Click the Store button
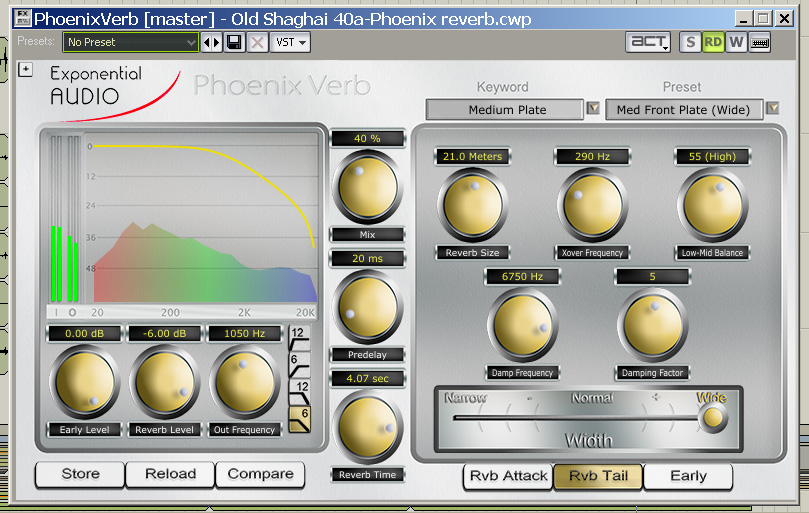 pos(80,474)
